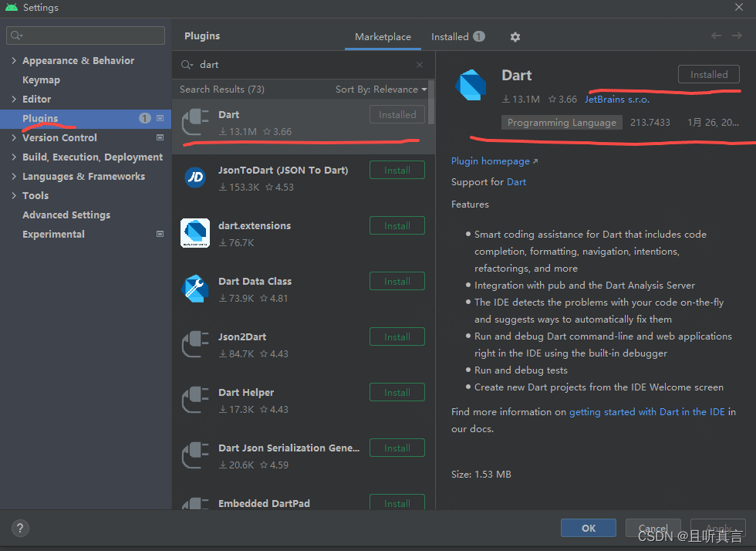Image resolution: width=756 pixels, height=551 pixels.
Task: Expand the Editor section
Action: coord(14,99)
